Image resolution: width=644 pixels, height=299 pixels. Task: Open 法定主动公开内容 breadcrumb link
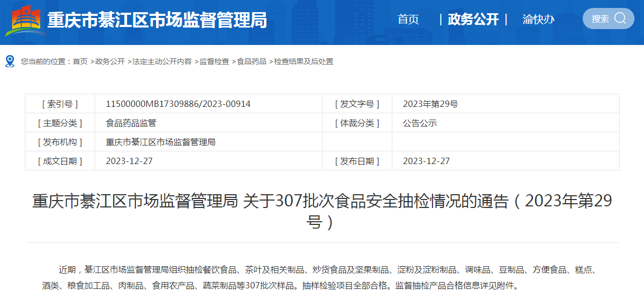coord(162,61)
